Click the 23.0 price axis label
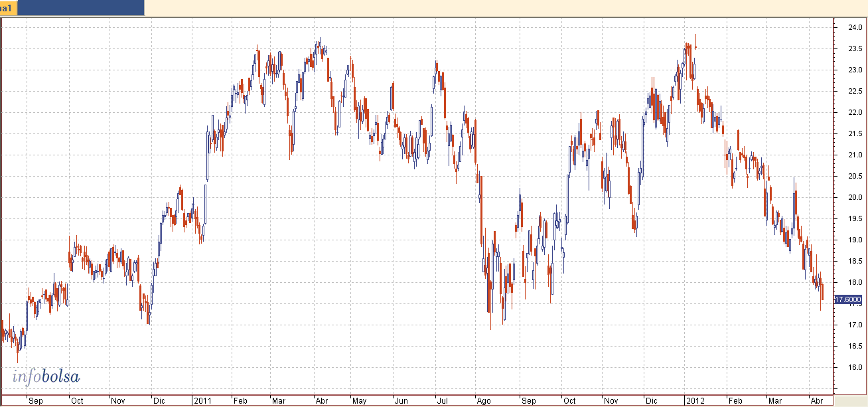The image size is (868, 407). click(855, 70)
